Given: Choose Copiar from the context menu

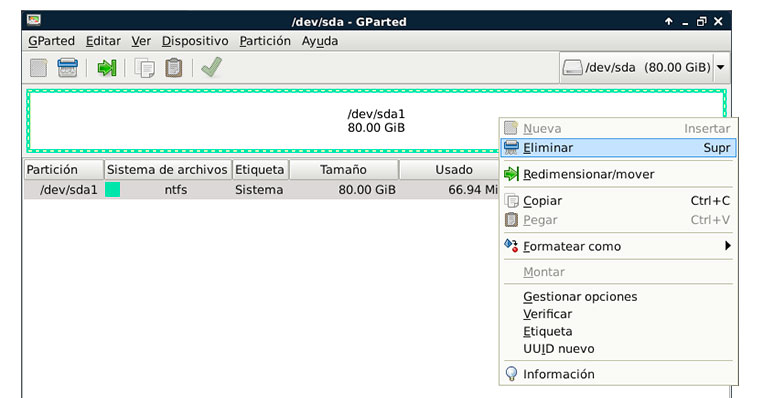Looking at the screenshot, I should (x=618, y=201).
